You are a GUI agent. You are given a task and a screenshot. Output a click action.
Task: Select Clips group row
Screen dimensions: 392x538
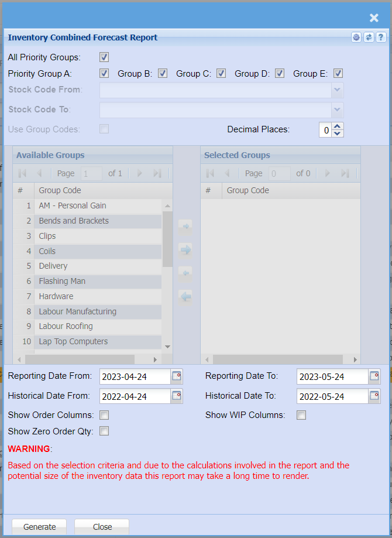(x=87, y=236)
